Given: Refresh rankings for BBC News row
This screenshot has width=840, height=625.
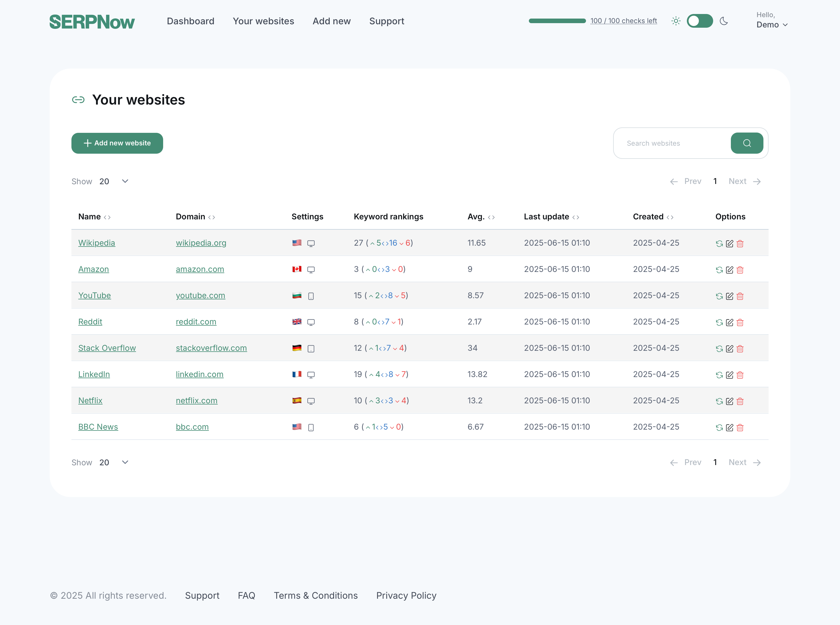Looking at the screenshot, I should coord(719,428).
